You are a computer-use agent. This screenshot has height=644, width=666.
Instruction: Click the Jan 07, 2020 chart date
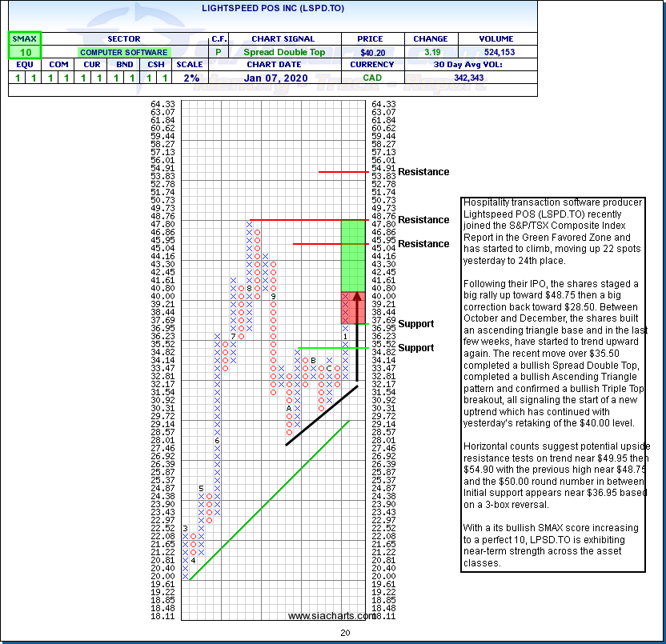coord(275,78)
